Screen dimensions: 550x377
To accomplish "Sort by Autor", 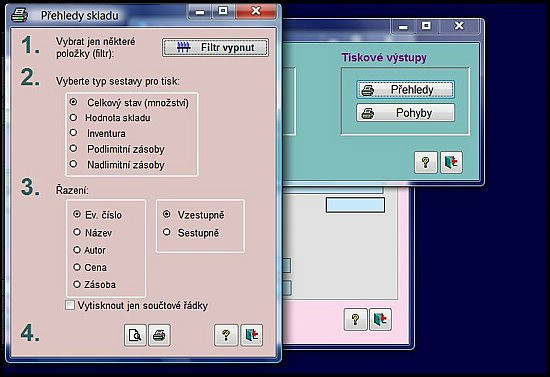I will tap(77, 250).
